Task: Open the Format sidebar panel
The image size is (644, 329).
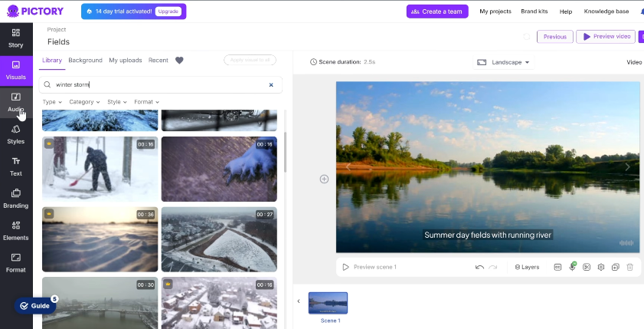Action: click(x=15, y=263)
